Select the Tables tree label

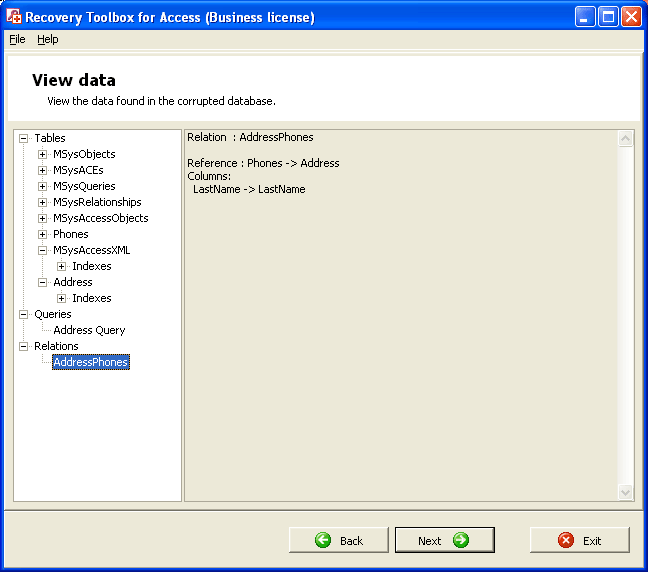pos(50,138)
